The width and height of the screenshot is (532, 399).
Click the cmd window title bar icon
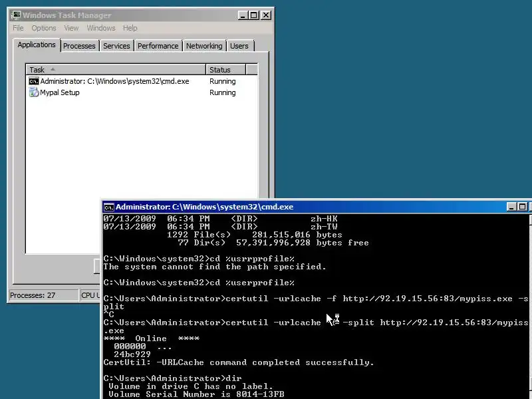109,207
